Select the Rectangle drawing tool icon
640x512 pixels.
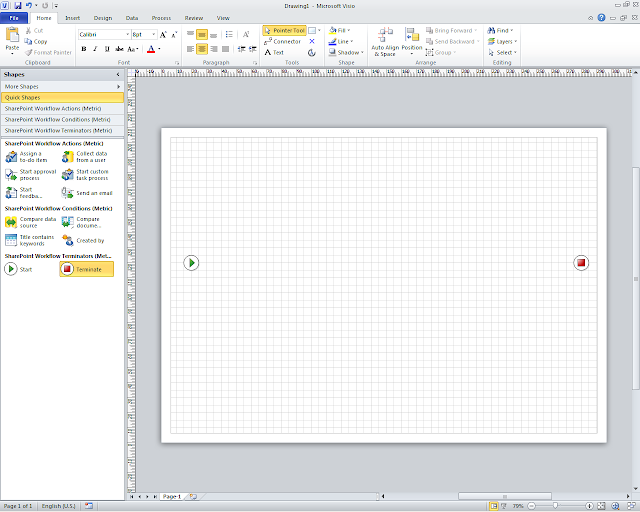click(x=312, y=30)
